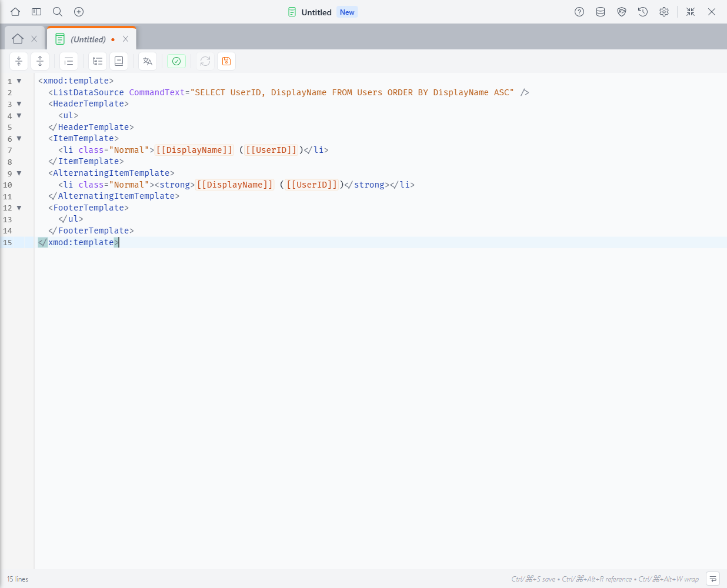Toggle the sidebar panel icon
Viewport: 727px width, 588px height.
[x=36, y=12]
